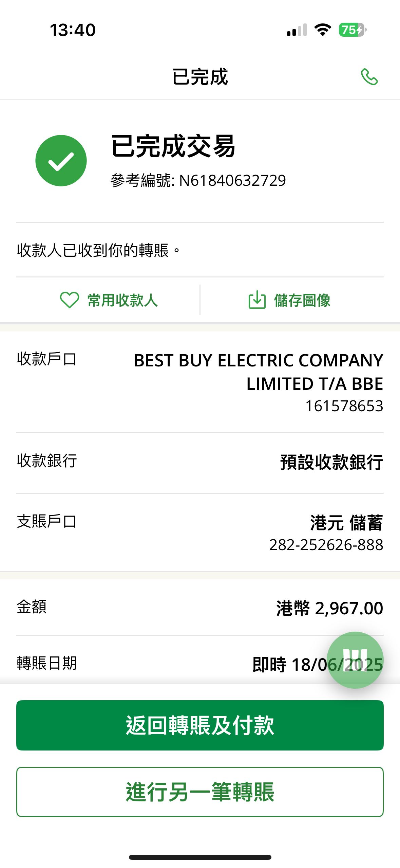Tap the download save image icon
400x868 pixels.
point(257,300)
